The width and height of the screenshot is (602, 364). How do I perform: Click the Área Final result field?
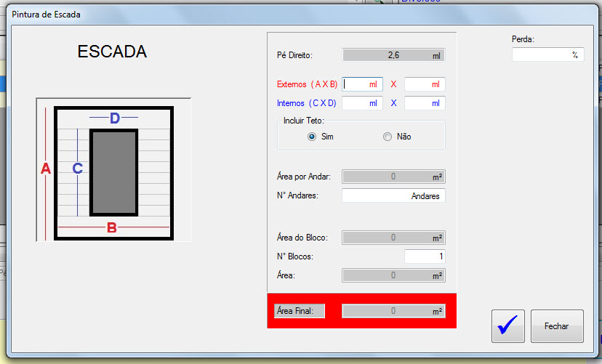(393, 311)
